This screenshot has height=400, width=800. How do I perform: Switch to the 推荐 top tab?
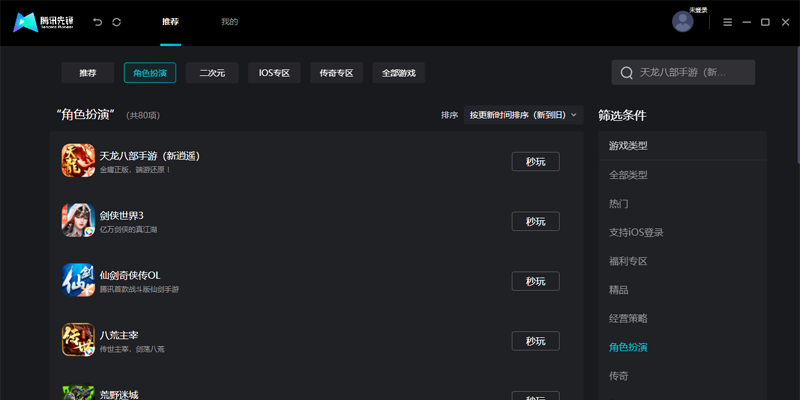point(170,22)
